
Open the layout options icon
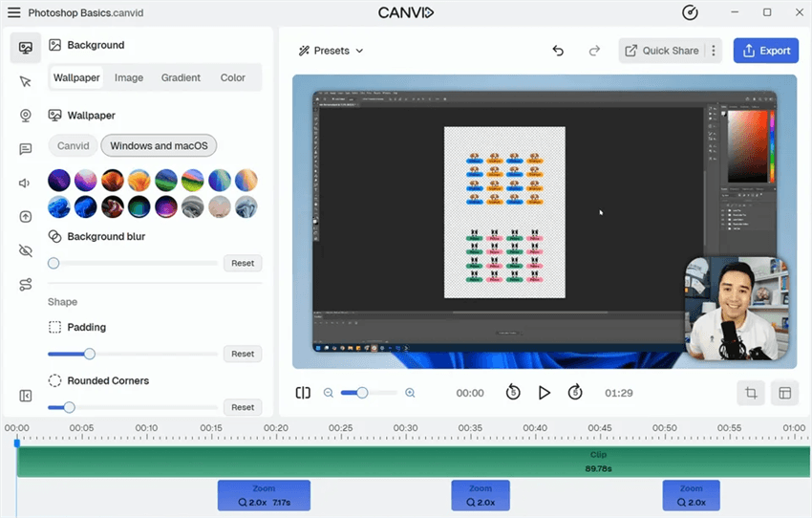pyautogui.click(x=784, y=393)
